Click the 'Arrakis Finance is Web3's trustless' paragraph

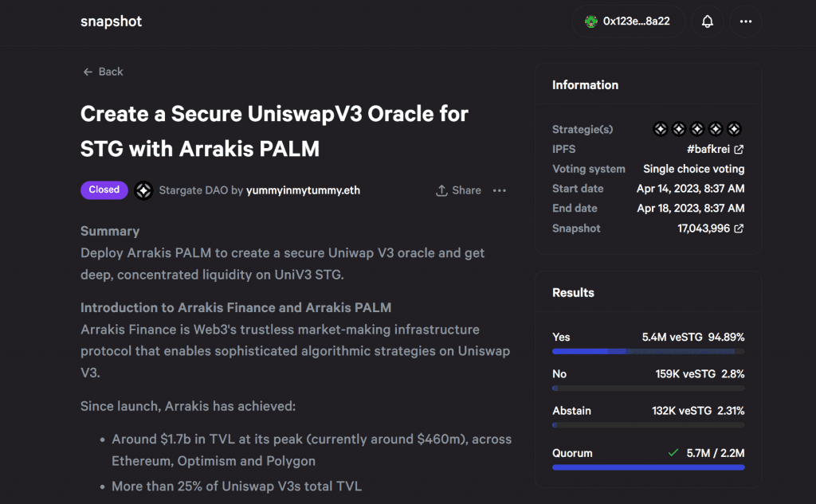point(295,351)
